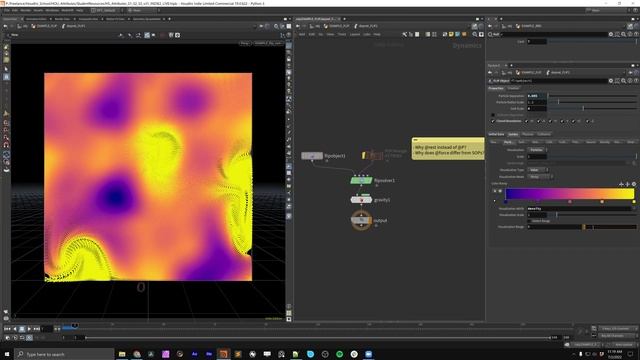Screen dimensions: 640x360
Task: Toggle the Unlock Range checkbox
Action: (530, 221)
